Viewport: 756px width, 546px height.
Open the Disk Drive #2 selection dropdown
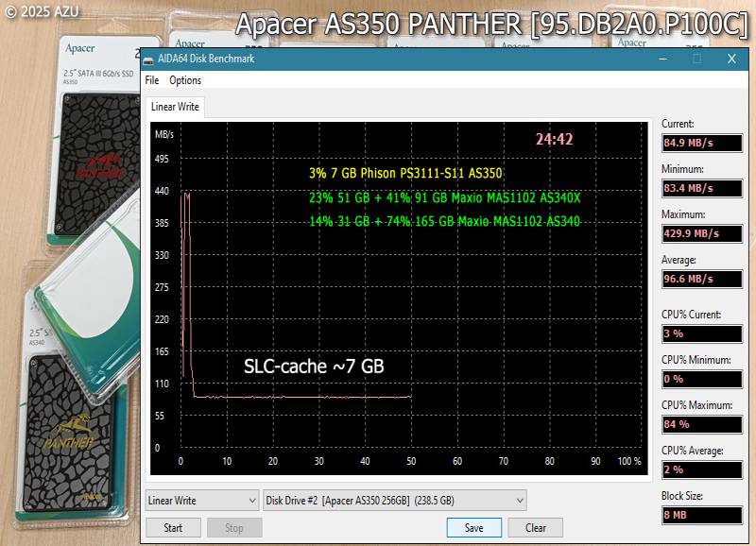pyautogui.click(x=394, y=500)
